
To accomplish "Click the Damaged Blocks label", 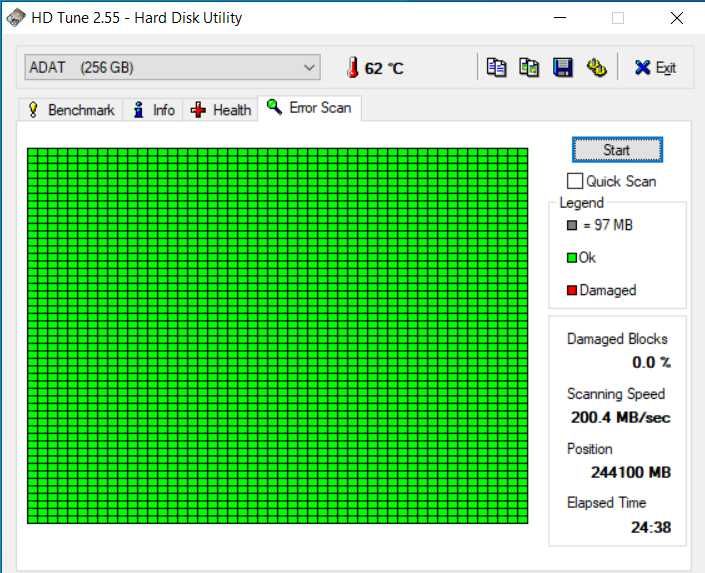I will (x=617, y=339).
